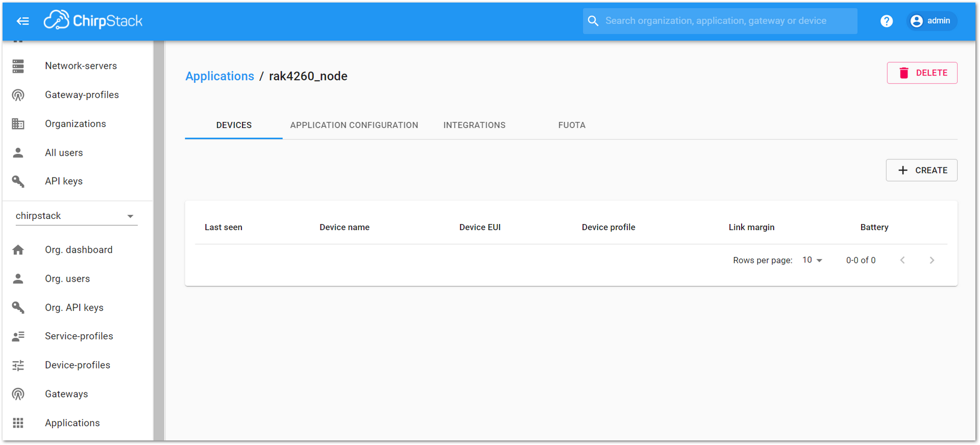
Task: Click the Battery column header
Action: [874, 227]
